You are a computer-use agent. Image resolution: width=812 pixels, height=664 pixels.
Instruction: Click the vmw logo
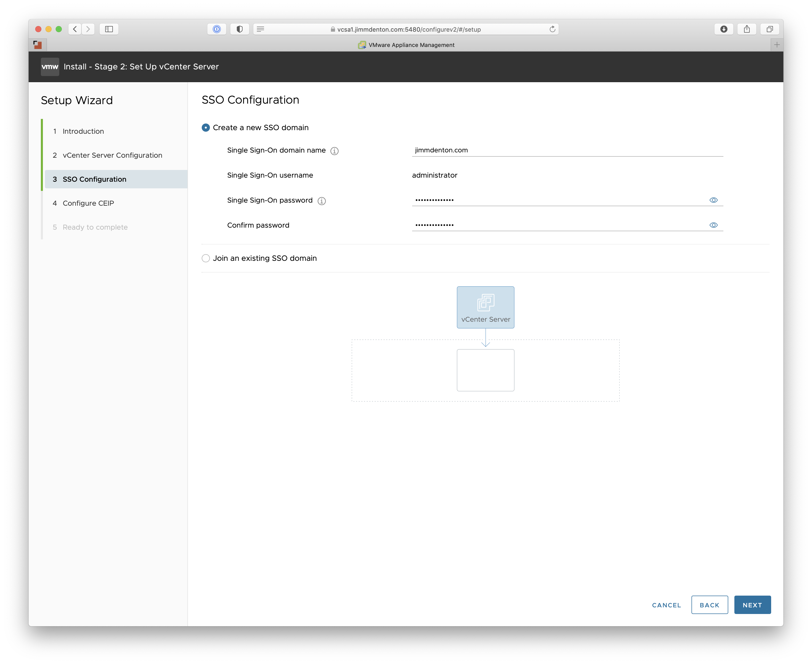(x=50, y=67)
